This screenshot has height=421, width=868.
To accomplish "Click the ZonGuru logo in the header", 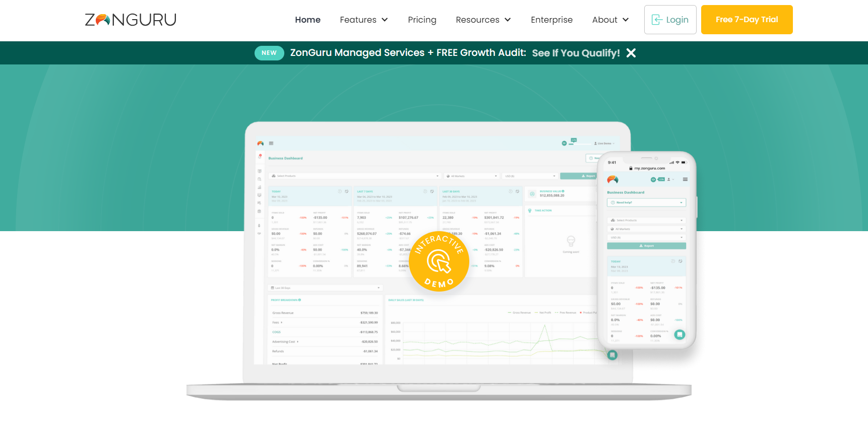I will (x=131, y=20).
